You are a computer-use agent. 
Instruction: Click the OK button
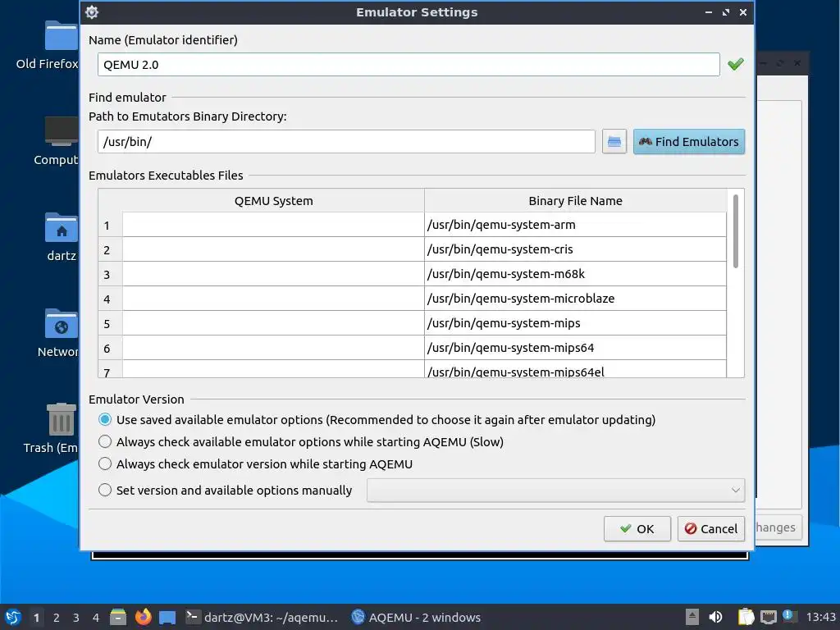(x=637, y=529)
